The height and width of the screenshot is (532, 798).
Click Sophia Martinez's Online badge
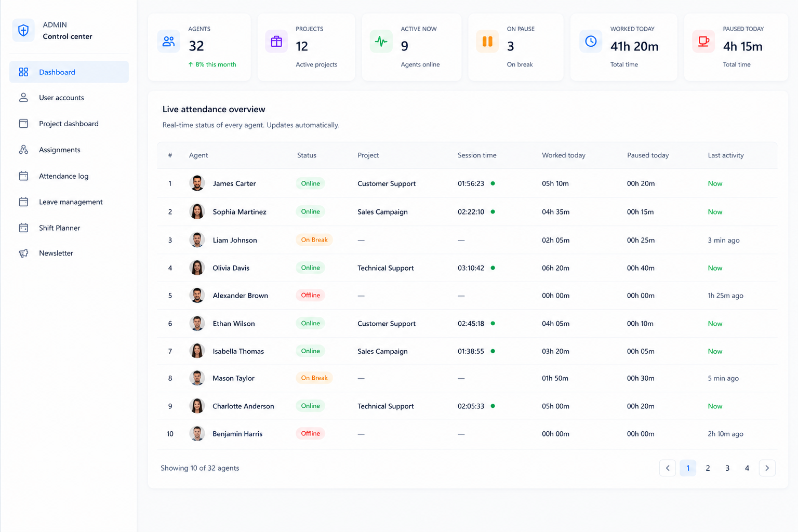310,211
